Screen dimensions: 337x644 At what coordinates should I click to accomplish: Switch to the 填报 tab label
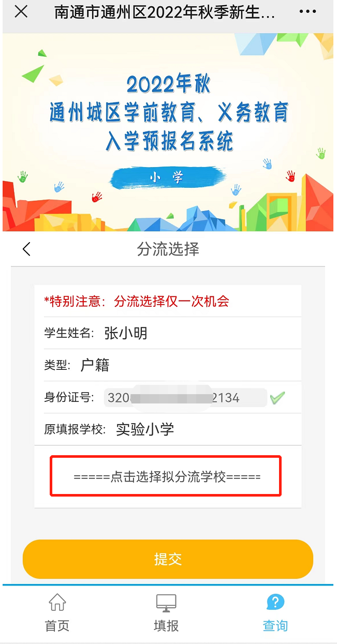pyautogui.click(x=166, y=625)
